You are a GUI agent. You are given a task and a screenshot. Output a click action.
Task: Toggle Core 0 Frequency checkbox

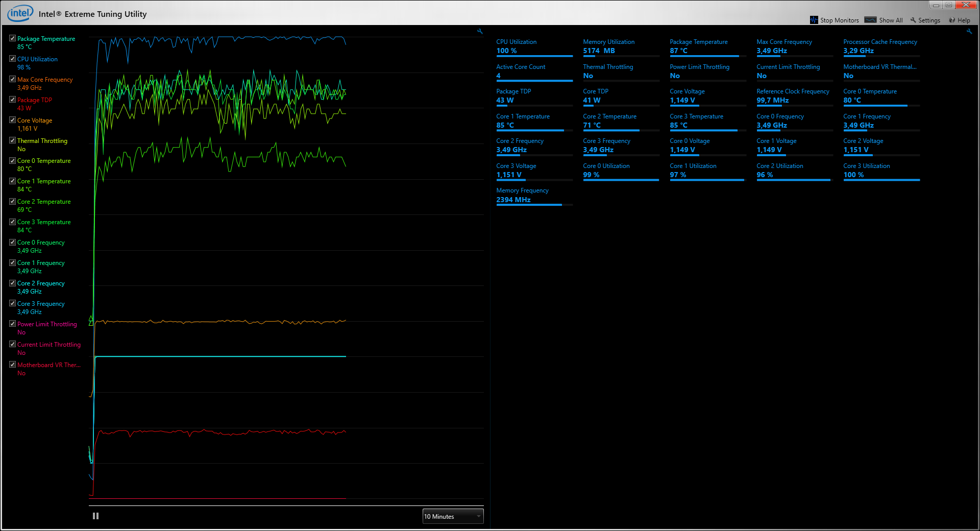[12, 242]
